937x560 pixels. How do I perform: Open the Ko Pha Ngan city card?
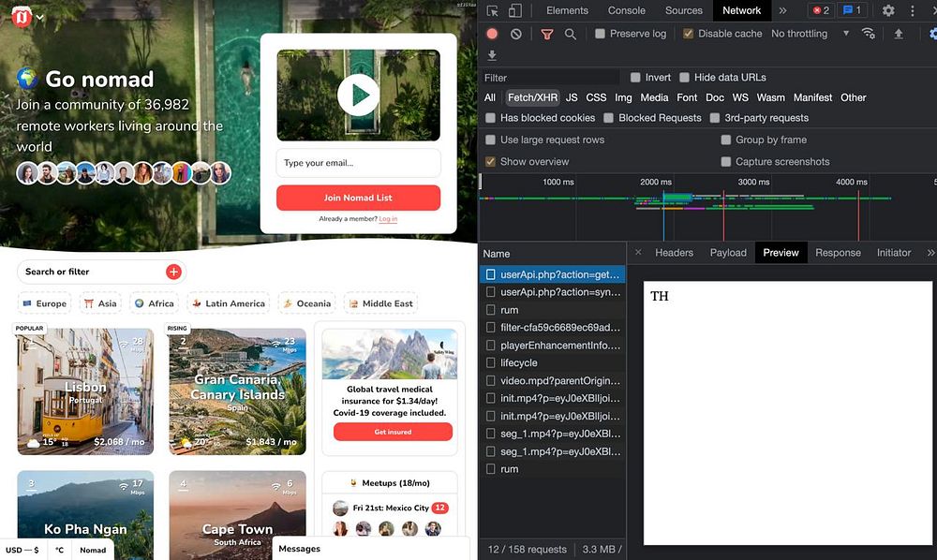pos(85,515)
